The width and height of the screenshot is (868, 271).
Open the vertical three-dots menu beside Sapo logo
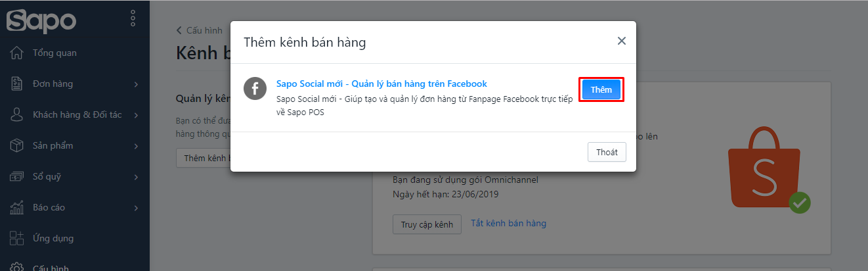(133, 18)
